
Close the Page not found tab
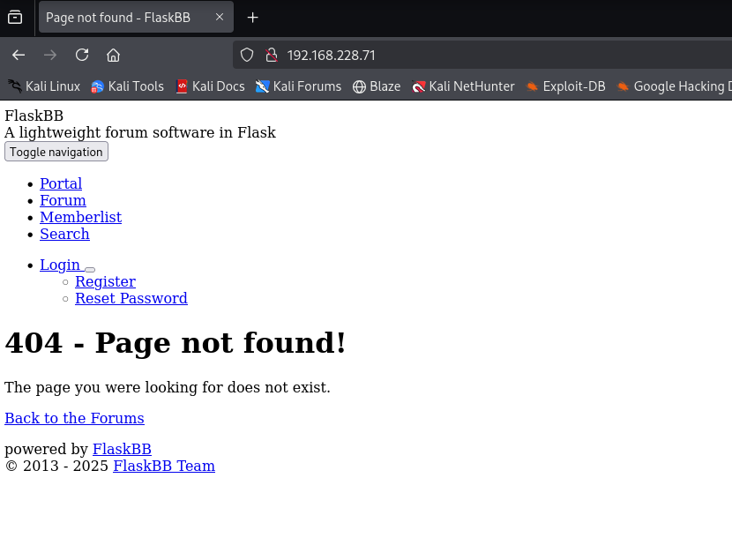click(218, 18)
